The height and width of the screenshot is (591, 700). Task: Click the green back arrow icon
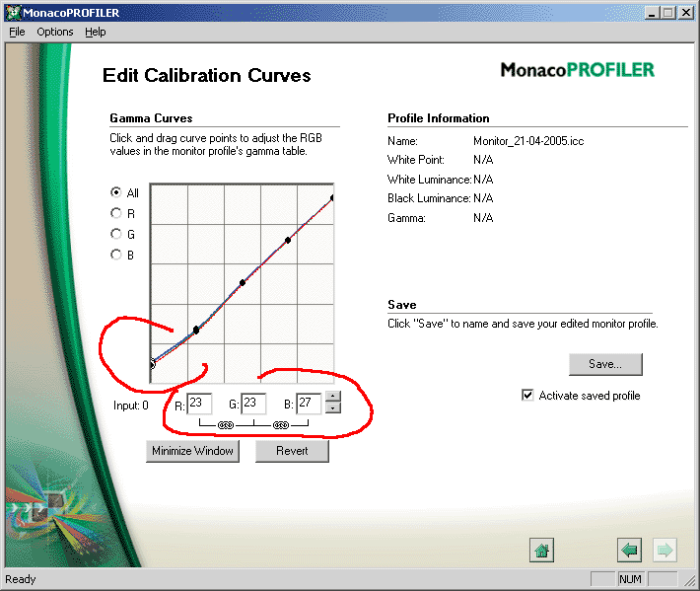click(629, 550)
